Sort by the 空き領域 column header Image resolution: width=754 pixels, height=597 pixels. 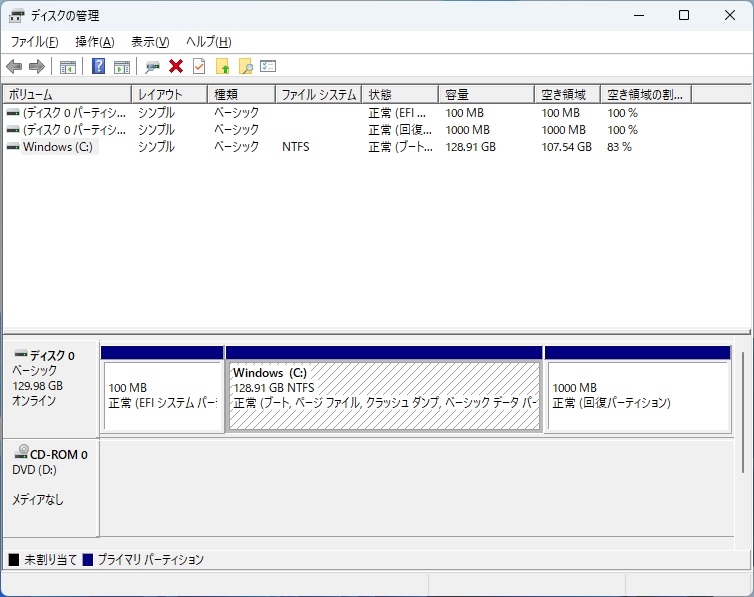568,94
